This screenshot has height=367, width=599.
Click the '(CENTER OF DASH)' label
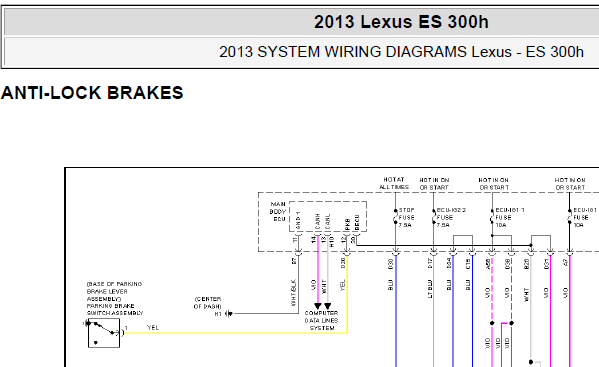pos(207,302)
